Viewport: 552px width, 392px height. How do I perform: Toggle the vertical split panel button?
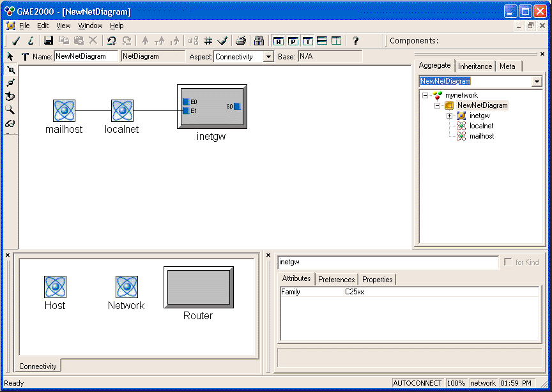(337, 41)
